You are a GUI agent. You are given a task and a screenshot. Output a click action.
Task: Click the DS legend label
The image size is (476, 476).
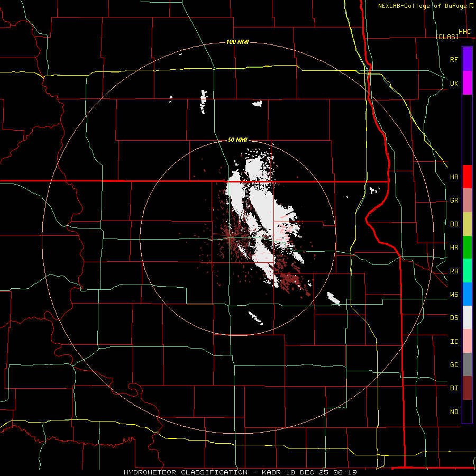(x=454, y=318)
